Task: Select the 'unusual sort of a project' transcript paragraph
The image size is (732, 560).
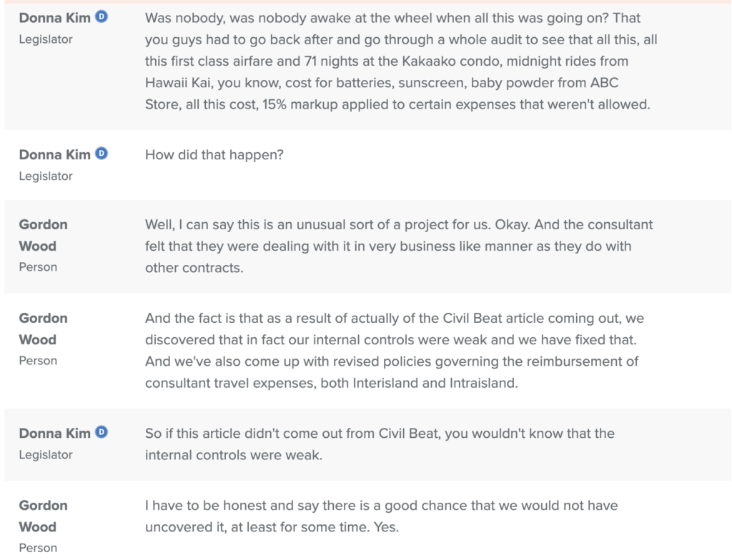Action: [398, 246]
